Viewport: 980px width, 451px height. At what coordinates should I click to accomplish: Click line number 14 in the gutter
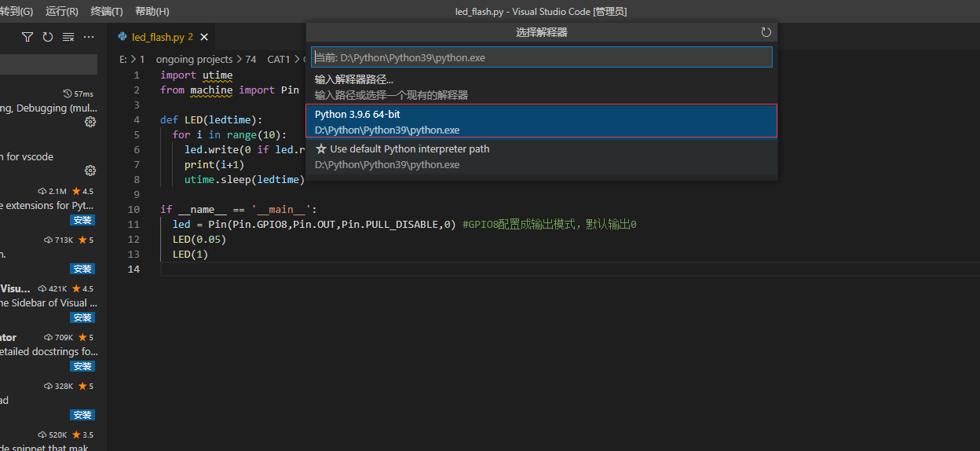click(133, 269)
